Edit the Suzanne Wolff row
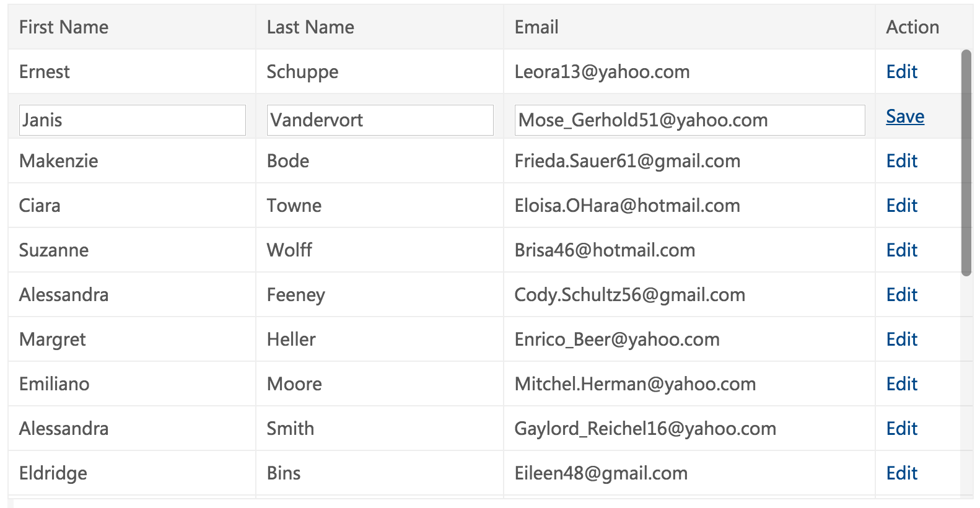Image resolution: width=980 pixels, height=508 pixels. [901, 250]
